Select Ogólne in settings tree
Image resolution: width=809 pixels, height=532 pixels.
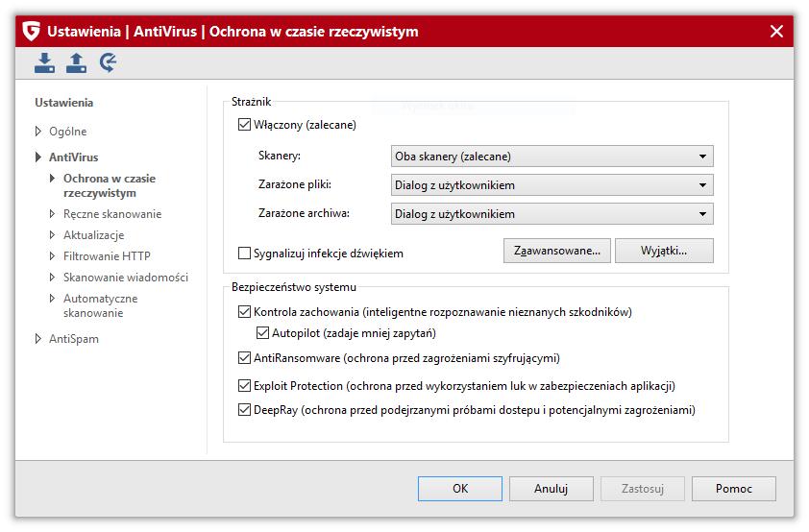pos(67,132)
